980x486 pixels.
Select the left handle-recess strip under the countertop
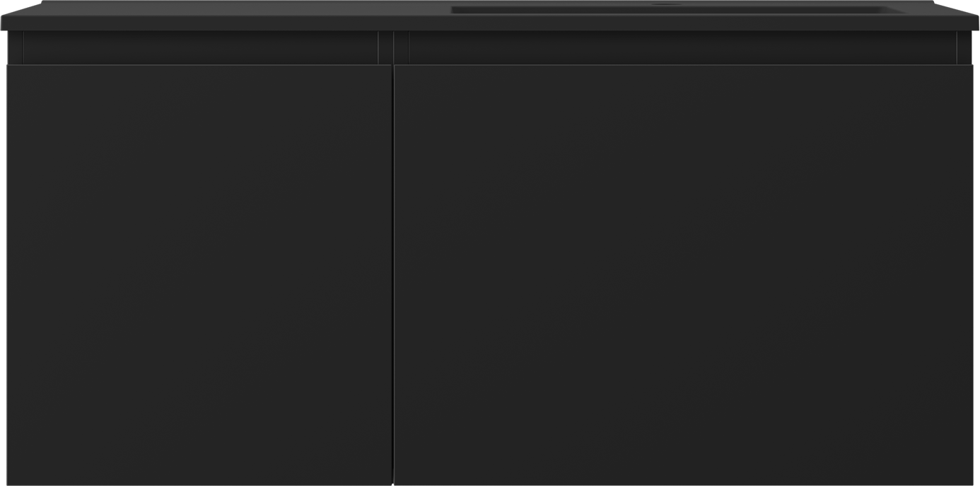coord(201,47)
